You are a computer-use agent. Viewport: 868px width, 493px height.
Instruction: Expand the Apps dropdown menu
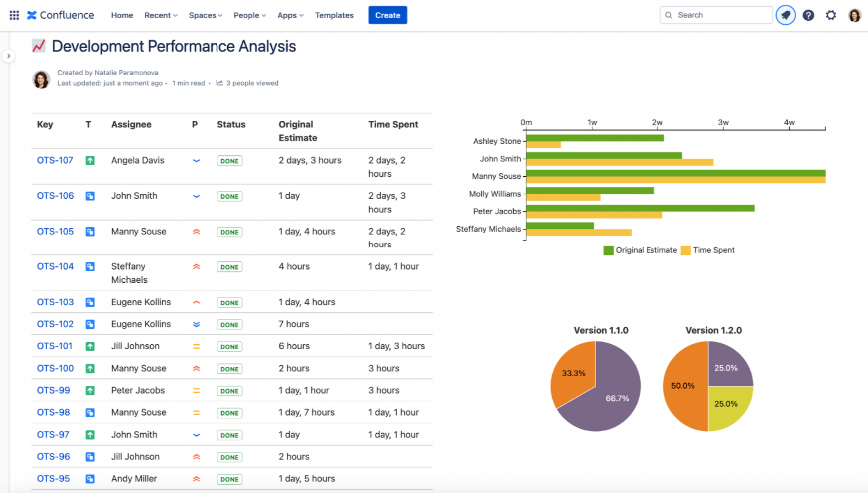click(x=290, y=15)
